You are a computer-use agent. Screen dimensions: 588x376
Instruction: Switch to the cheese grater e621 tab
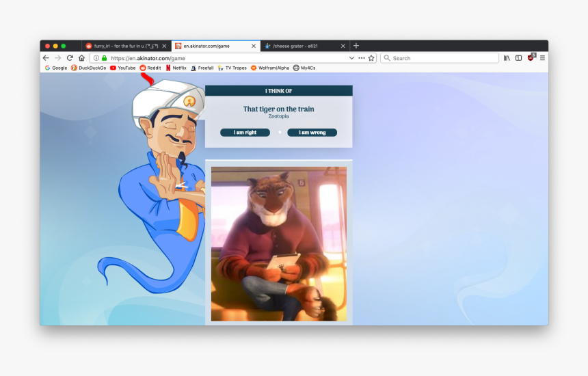point(305,46)
